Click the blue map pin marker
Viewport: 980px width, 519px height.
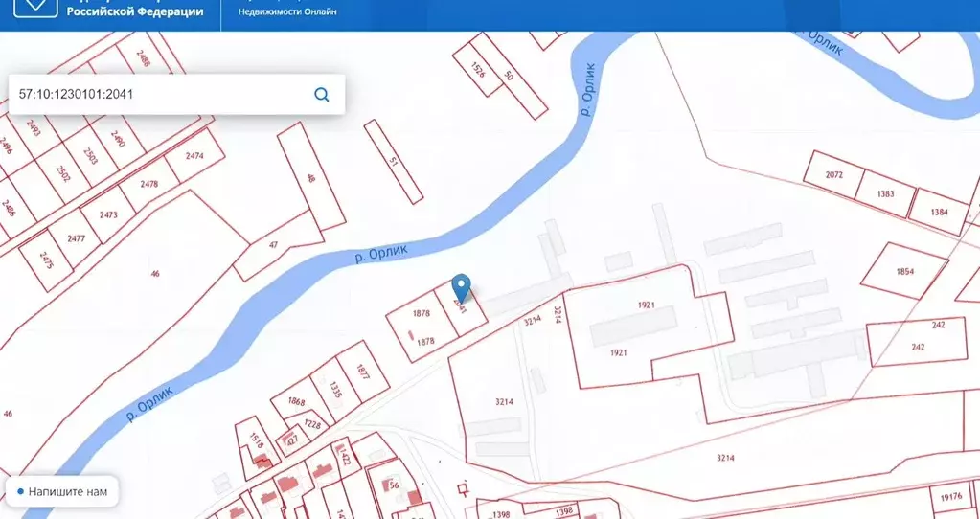point(461,288)
